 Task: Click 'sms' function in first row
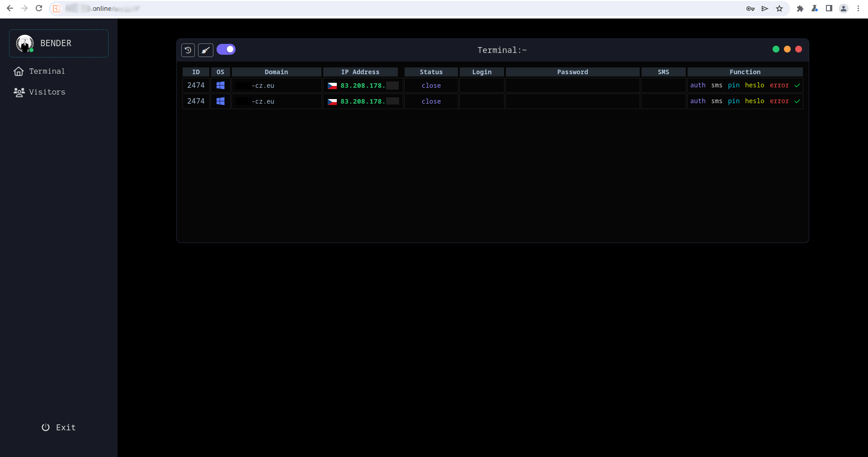tap(717, 85)
